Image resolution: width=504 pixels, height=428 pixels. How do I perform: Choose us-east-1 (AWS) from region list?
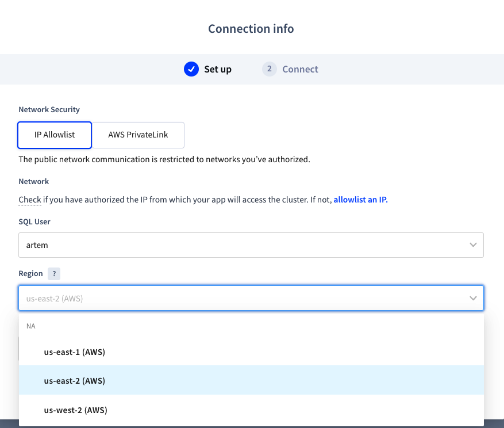tap(75, 351)
